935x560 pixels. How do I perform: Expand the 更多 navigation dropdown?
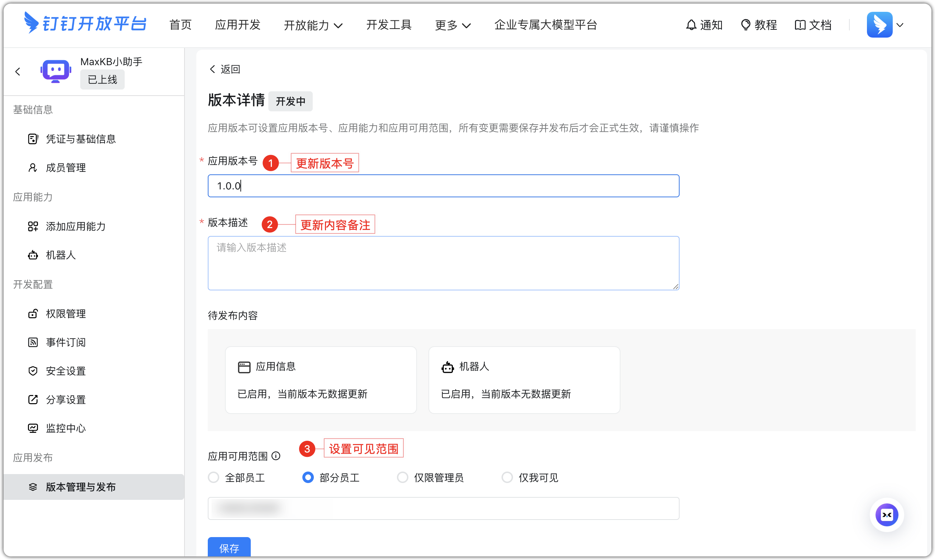click(452, 25)
